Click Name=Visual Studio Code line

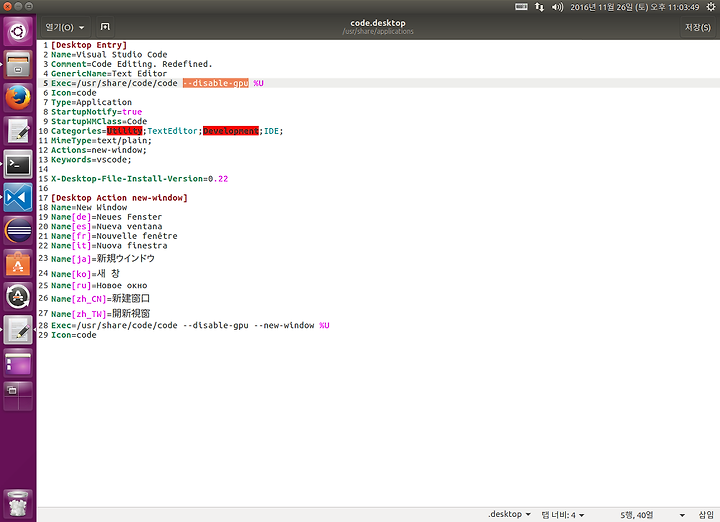109,55
